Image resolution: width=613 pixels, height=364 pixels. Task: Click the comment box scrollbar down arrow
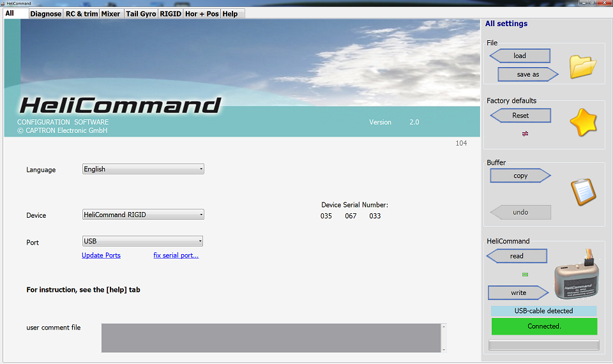click(x=444, y=349)
